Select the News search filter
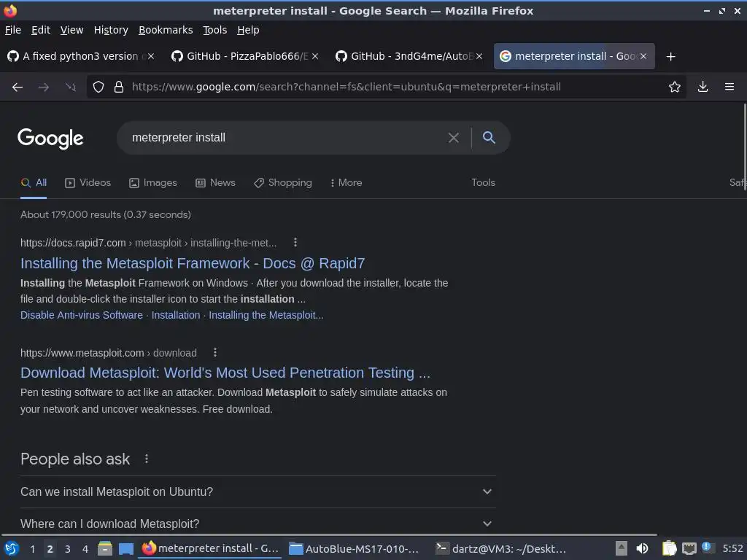Viewport: 747px width, 560px height. 215,183
